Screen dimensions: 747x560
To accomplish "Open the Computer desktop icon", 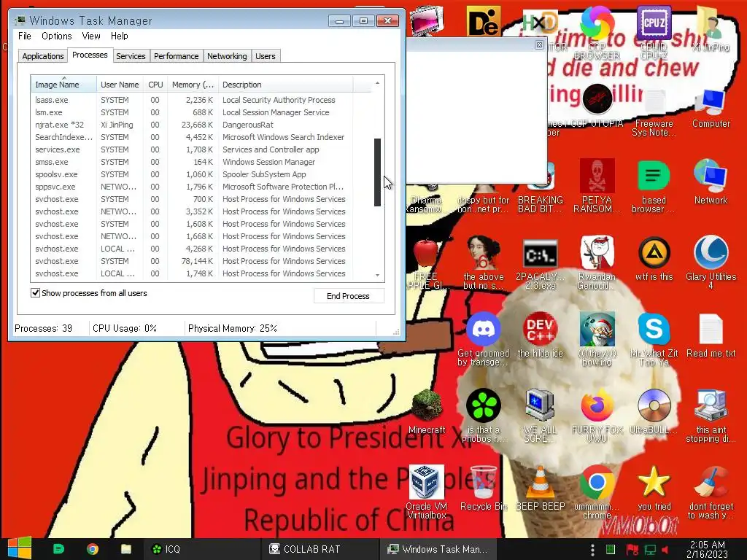I will pyautogui.click(x=711, y=101).
